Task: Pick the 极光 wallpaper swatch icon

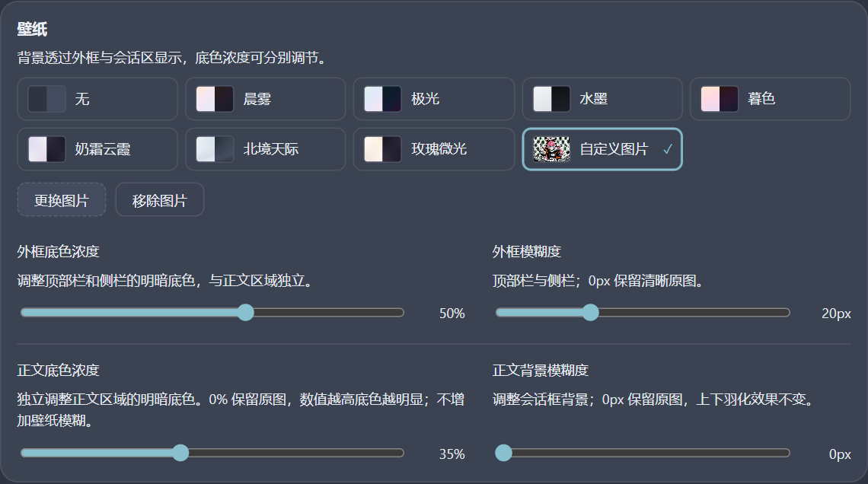Action: coord(382,99)
